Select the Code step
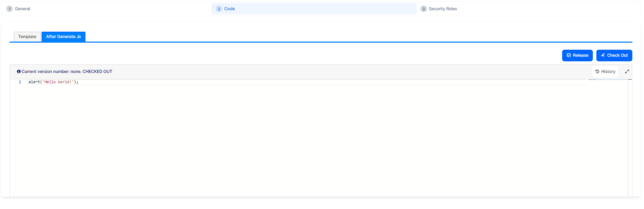 229,9
